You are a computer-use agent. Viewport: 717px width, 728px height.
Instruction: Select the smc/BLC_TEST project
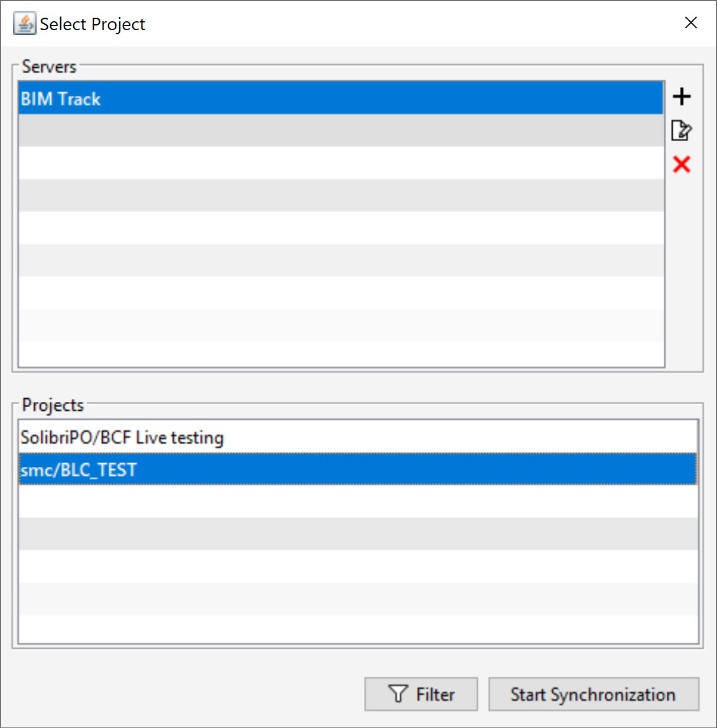358,470
